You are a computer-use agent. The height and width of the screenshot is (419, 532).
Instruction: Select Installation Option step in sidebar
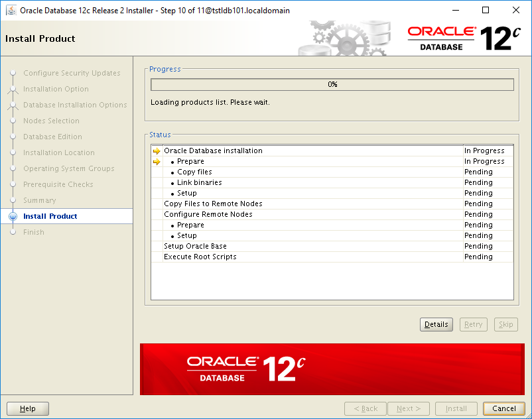click(x=56, y=89)
